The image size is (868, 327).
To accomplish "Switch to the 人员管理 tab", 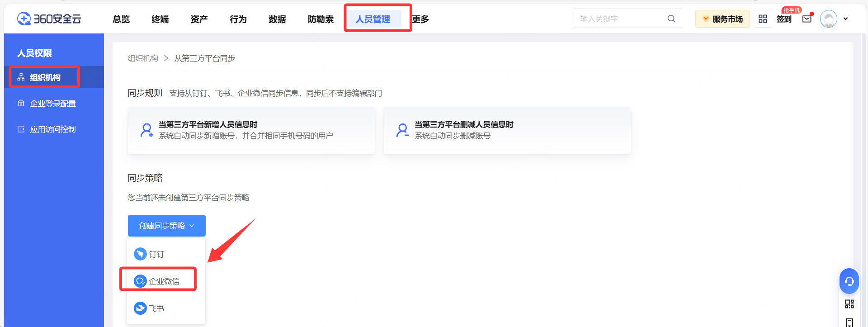I will 373,19.
